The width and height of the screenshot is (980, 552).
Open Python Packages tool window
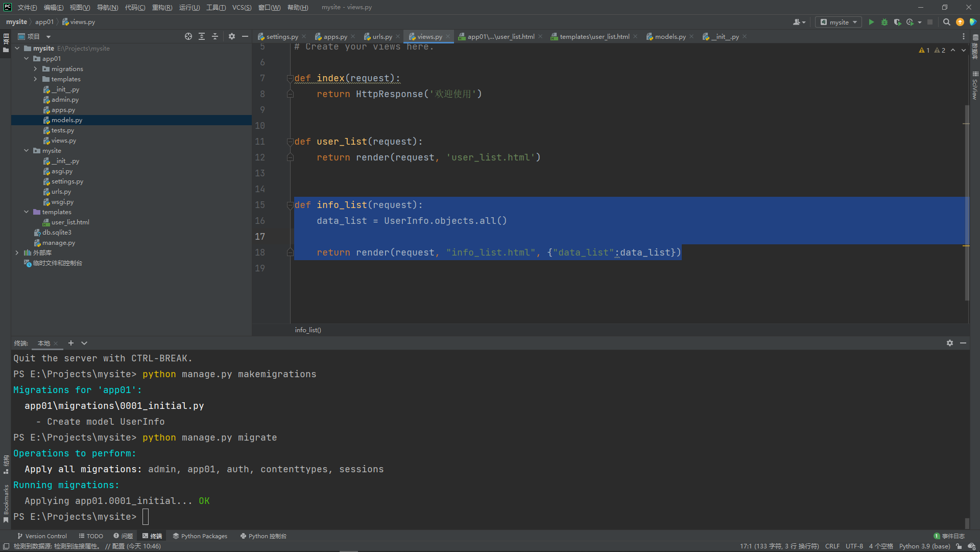(200, 536)
